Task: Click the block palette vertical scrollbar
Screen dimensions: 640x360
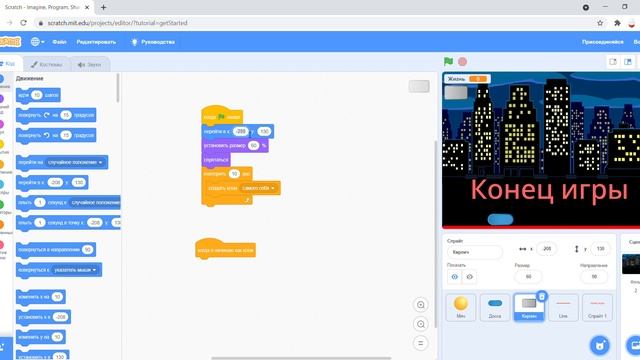Action: pyautogui.click(x=118, y=88)
